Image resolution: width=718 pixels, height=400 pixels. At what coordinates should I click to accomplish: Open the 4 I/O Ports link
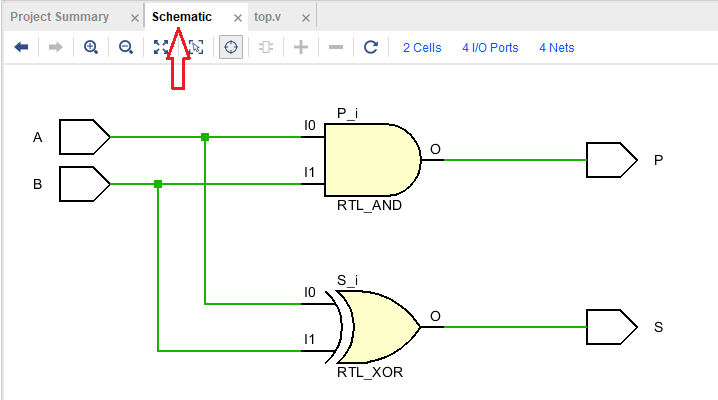tap(490, 47)
